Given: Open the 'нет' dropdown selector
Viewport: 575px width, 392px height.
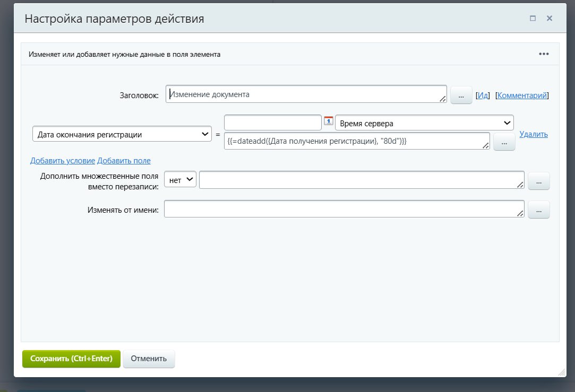Looking at the screenshot, I should pyautogui.click(x=181, y=180).
